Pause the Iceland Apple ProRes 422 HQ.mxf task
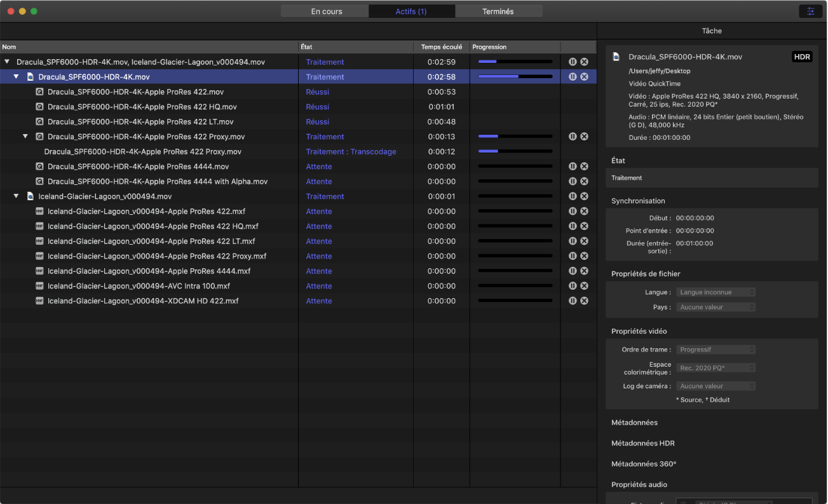This screenshot has width=828, height=504. coord(573,226)
